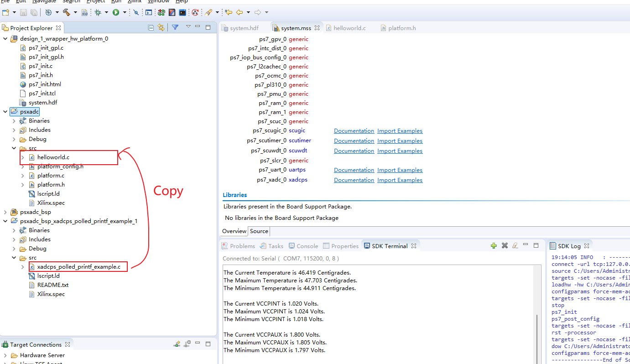Switch to the platform.h editor tab

point(398,28)
